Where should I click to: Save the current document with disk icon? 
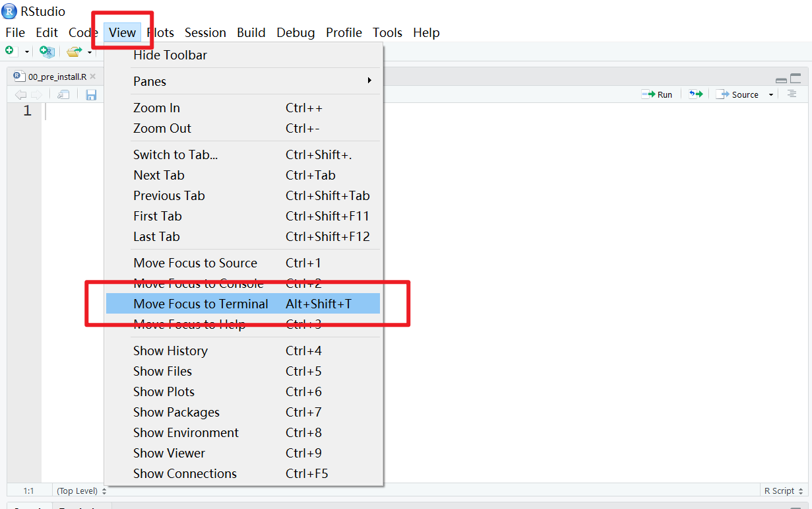[91, 95]
